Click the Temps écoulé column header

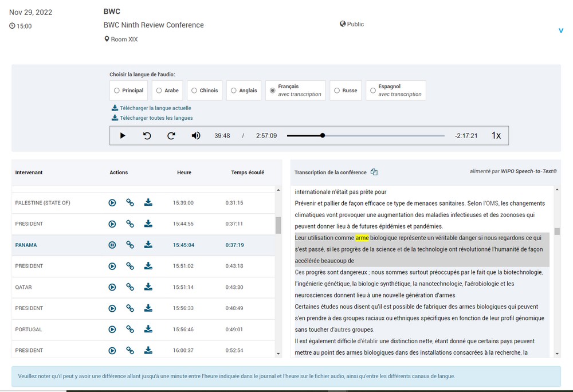248,173
